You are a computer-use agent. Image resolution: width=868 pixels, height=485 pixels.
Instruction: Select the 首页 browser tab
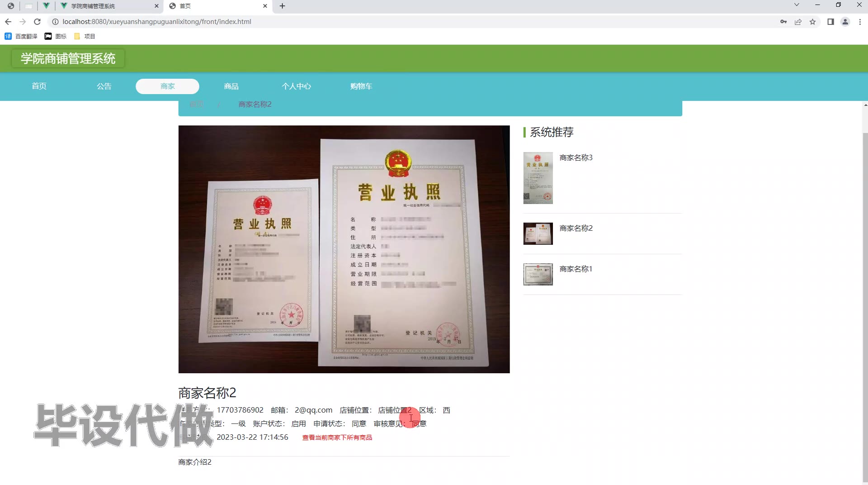click(x=218, y=6)
